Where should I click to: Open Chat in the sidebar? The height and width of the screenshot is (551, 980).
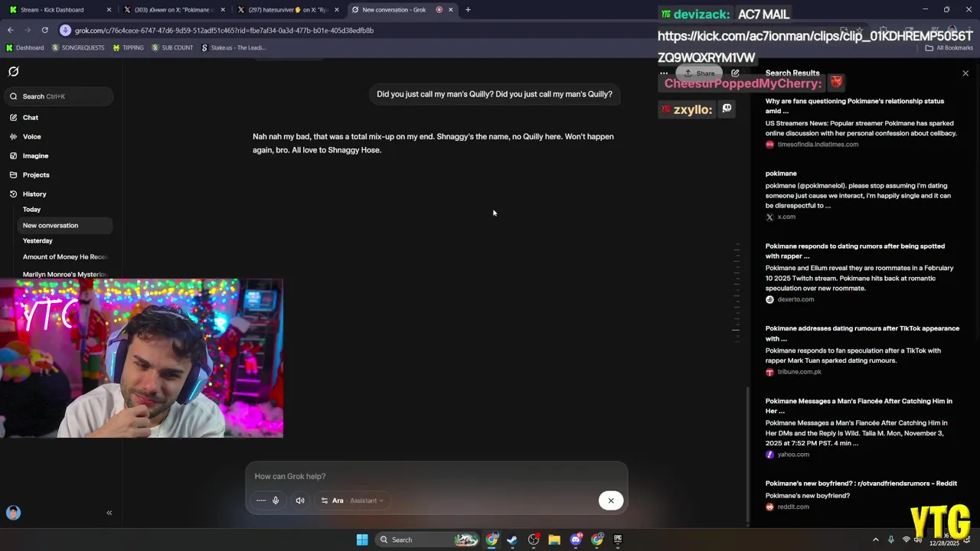coord(31,118)
